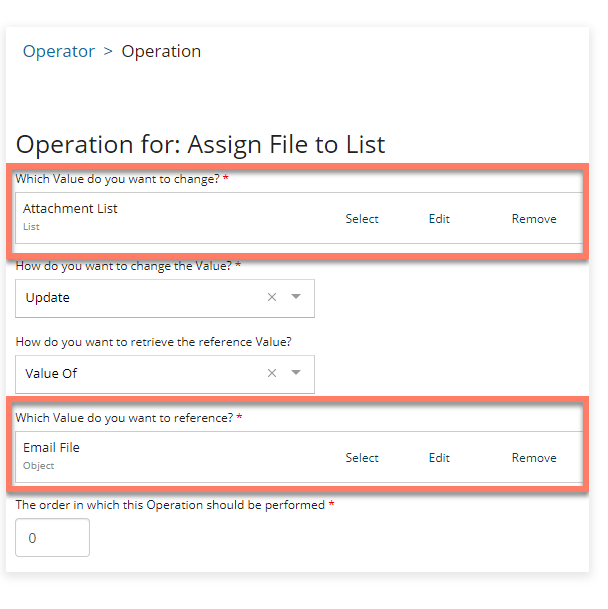This screenshot has width=608, height=609.
Task: Click Remove for Email File
Action: point(534,458)
